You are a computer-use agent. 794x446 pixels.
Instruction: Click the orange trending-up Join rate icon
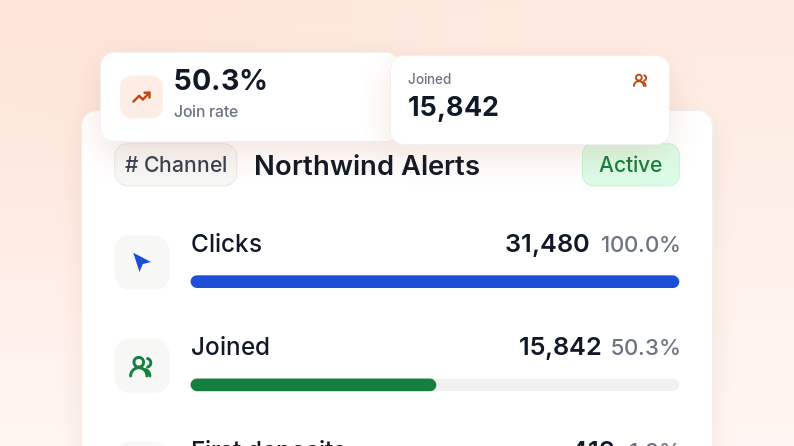click(x=141, y=97)
